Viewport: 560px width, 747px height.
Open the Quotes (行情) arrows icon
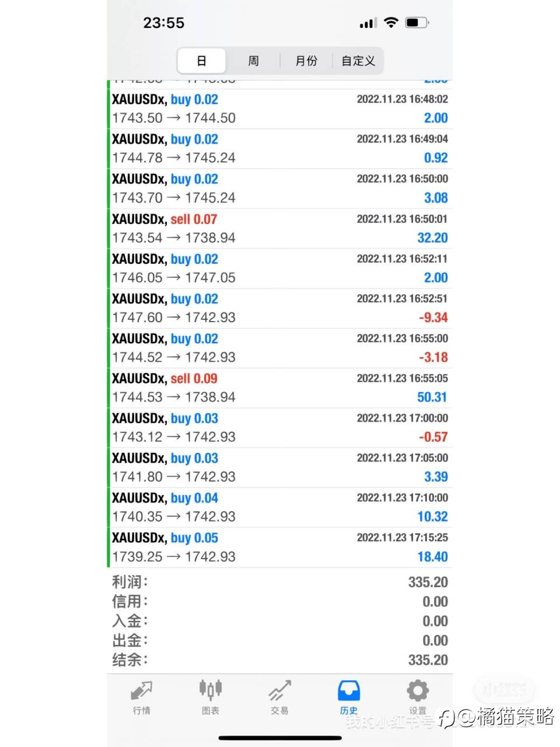(141, 692)
